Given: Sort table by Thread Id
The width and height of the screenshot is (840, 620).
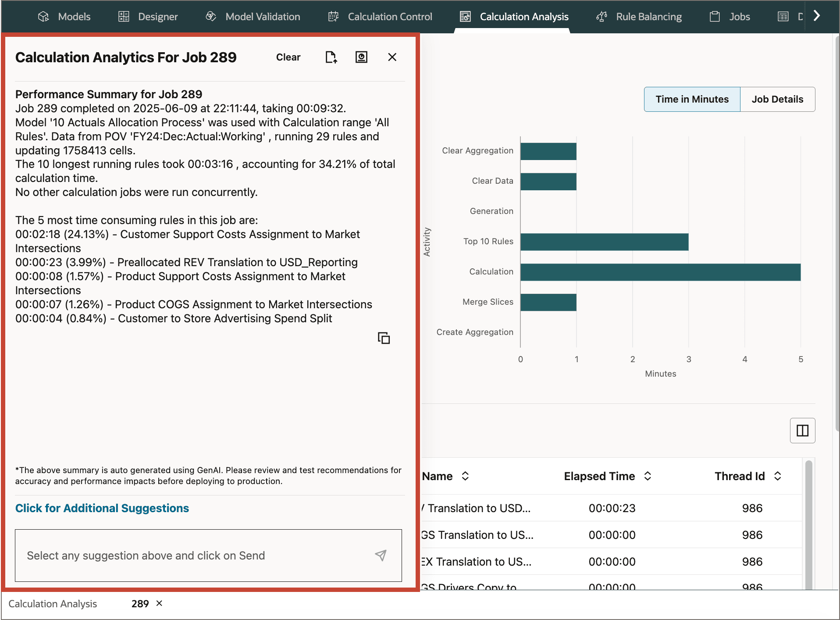Looking at the screenshot, I should tap(777, 476).
